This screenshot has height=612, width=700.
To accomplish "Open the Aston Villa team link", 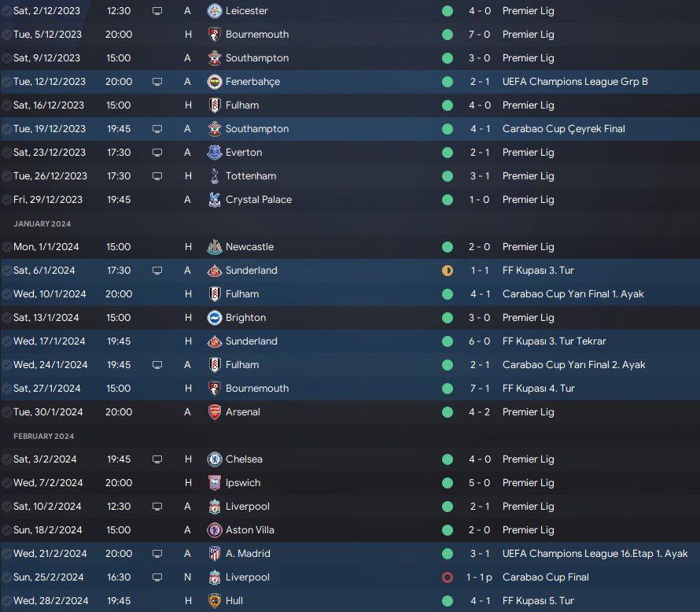I will point(250,530).
